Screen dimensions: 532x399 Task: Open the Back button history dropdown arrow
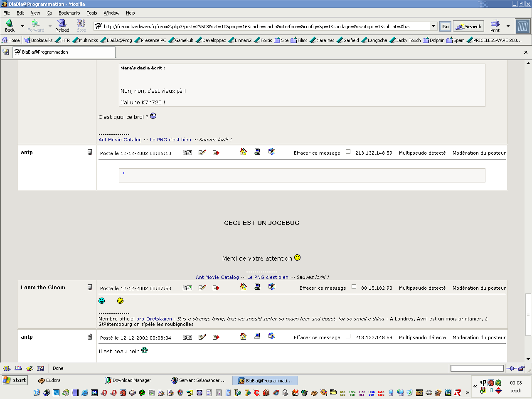pos(22,26)
